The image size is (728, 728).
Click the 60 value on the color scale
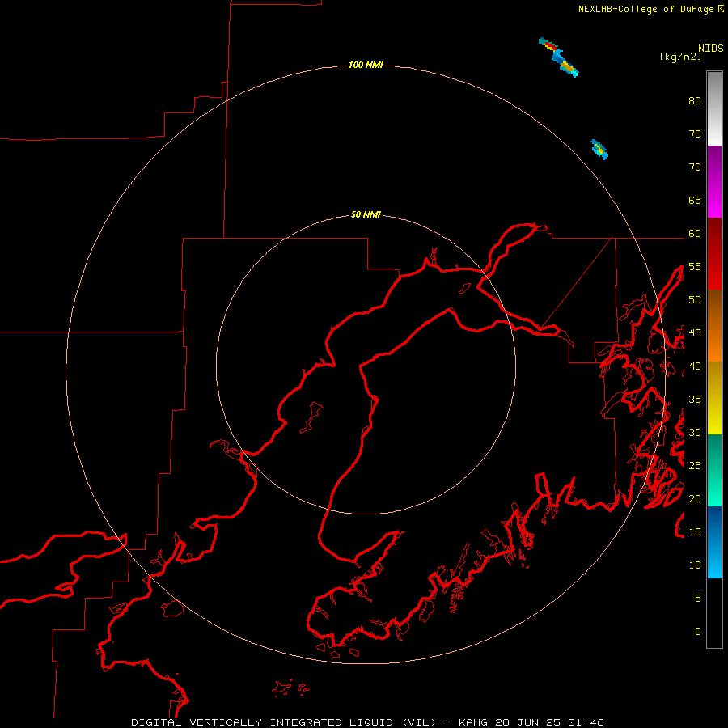(695, 234)
